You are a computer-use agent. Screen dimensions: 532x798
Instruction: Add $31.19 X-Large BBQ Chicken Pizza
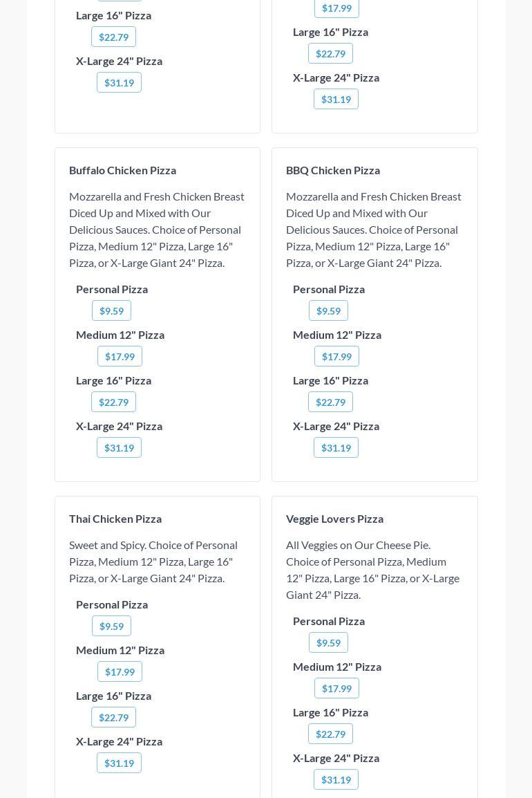pos(336,447)
